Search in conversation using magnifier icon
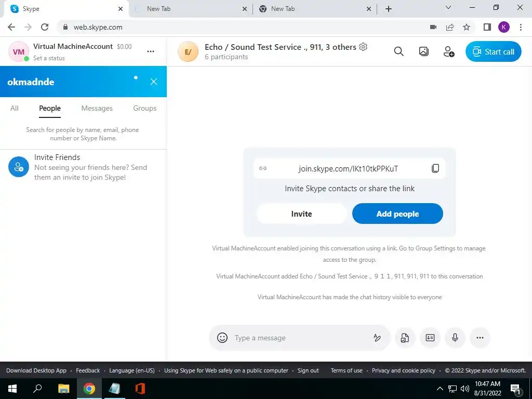532x399 pixels. (x=398, y=51)
